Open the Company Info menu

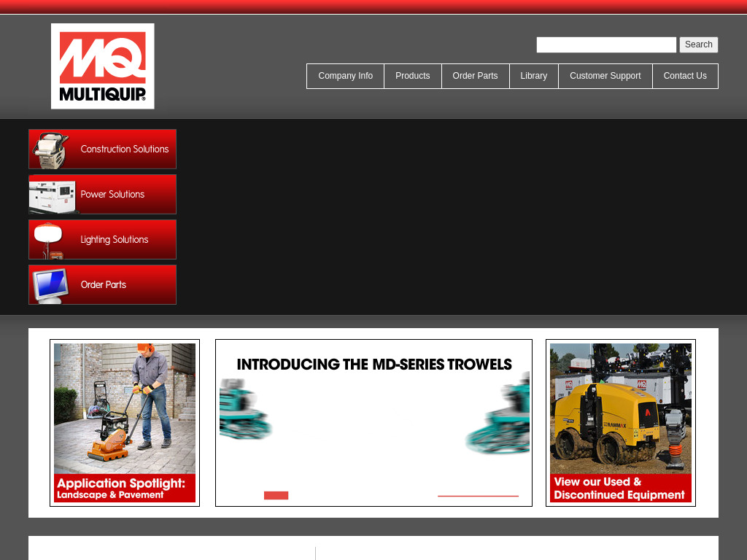pyautogui.click(x=345, y=76)
